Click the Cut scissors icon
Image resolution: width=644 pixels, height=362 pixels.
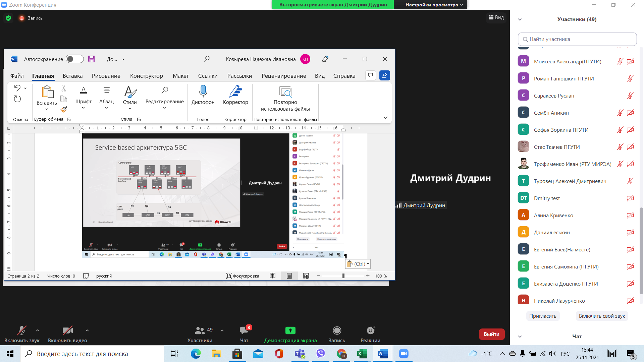click(64, 88)
